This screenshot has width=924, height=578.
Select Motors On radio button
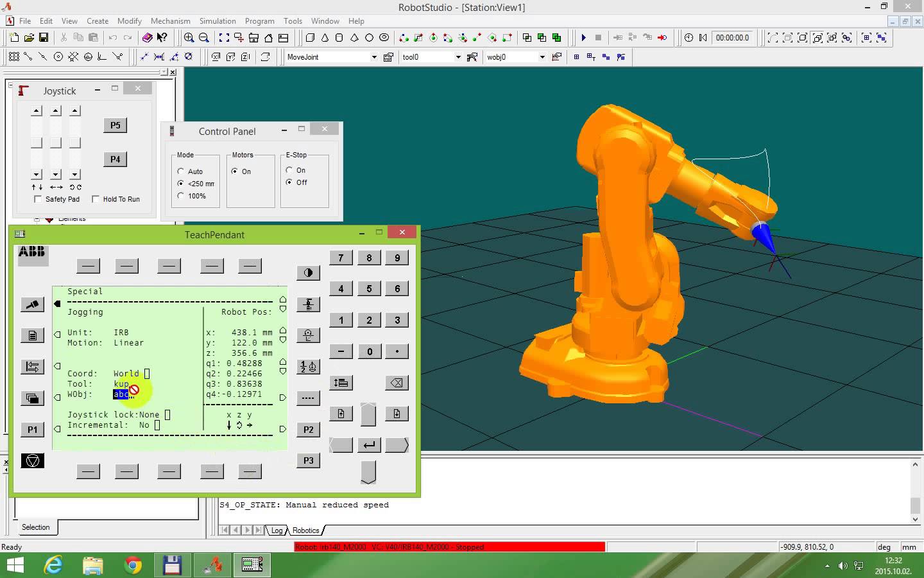click(x=235, y=171)
